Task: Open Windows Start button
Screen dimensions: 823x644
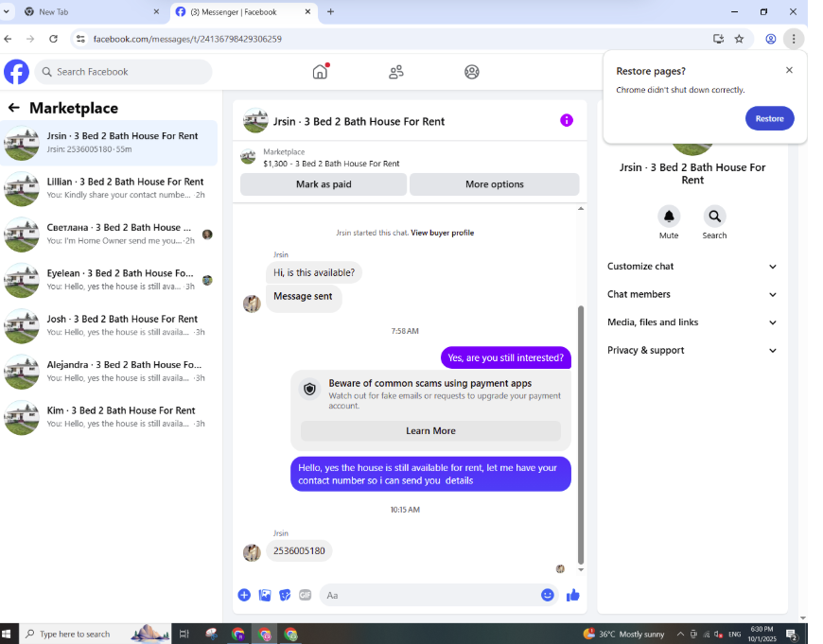Action: tap(7, 634)
